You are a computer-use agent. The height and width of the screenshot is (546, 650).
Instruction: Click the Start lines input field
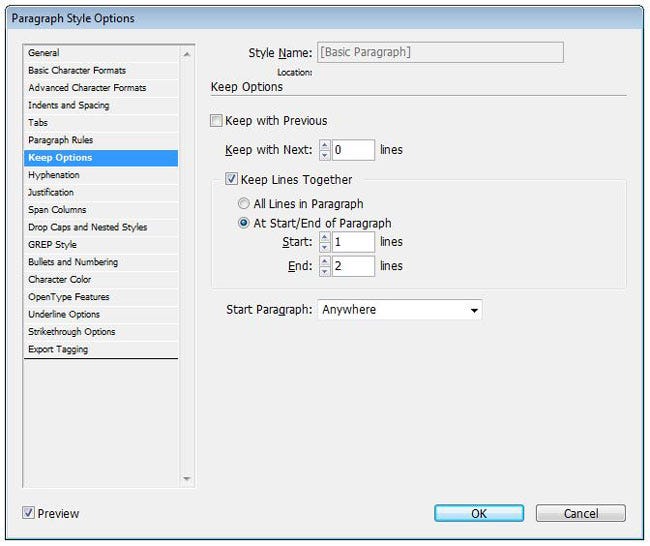(x=353, y=242)
